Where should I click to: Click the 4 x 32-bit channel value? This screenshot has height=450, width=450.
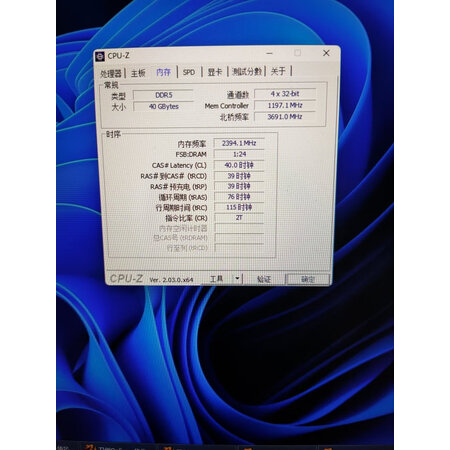[285, 94]
